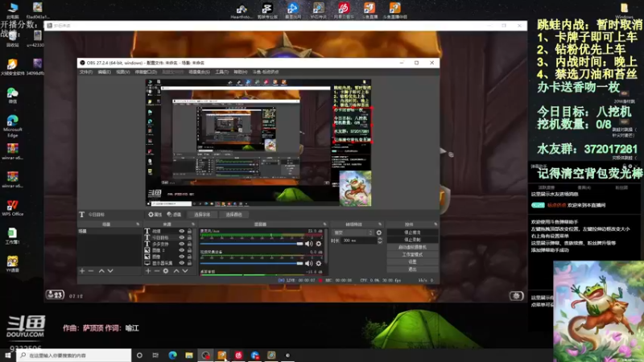Open the 帮助(H) menu
The height and width of the screenshot is (362, 644).
point(240,72)
